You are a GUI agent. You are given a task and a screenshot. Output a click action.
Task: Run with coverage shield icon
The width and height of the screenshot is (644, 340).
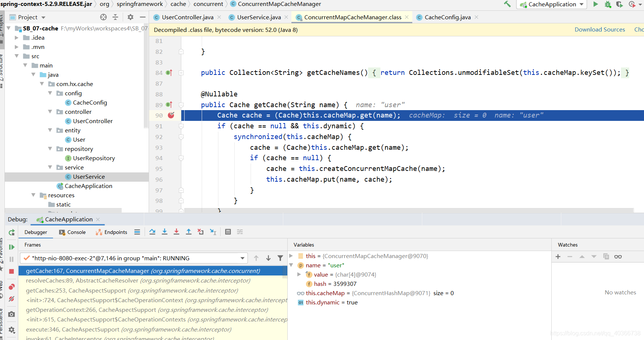pyautogui.click(x=620, y=4)
